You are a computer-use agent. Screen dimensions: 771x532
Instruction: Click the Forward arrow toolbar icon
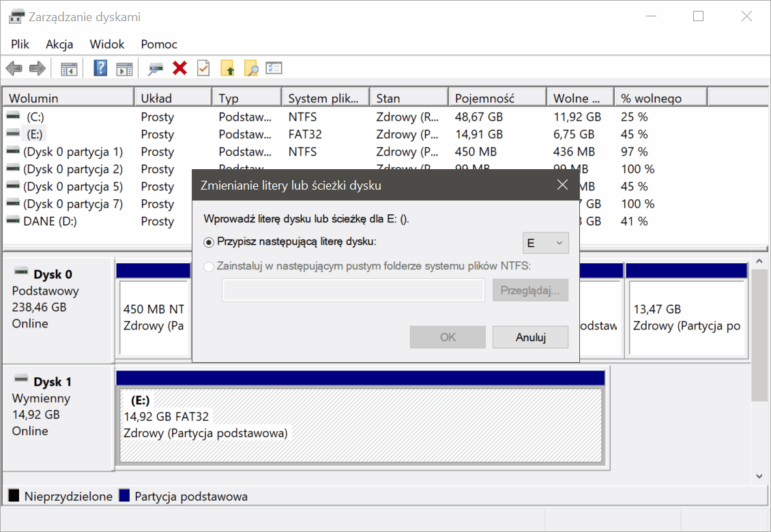click(x=38, y=68)
